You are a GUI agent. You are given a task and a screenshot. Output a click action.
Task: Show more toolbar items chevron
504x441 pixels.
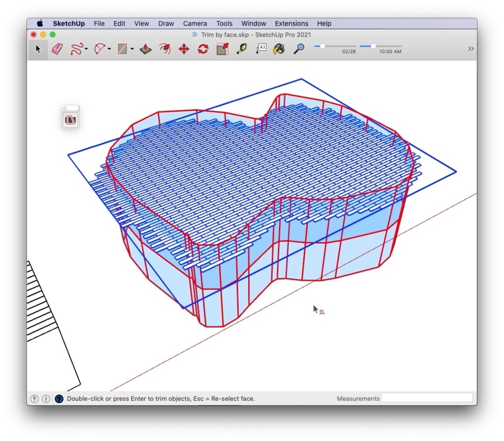click(471, 49)
